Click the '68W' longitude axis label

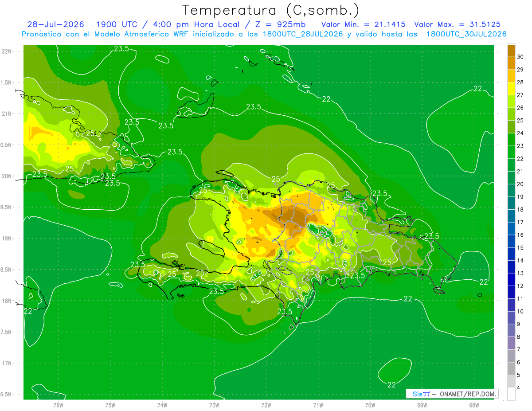474,405
